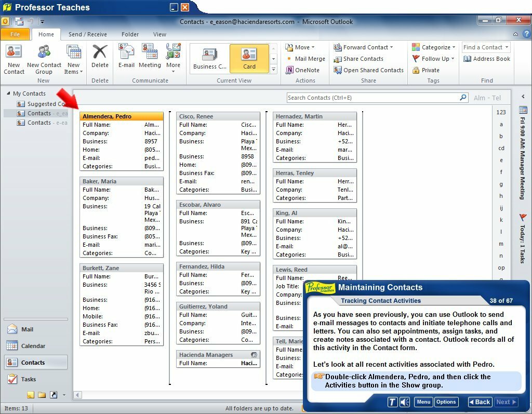
Task: Open the Forward Contact dropdown
Action: [x=363, y=47]
